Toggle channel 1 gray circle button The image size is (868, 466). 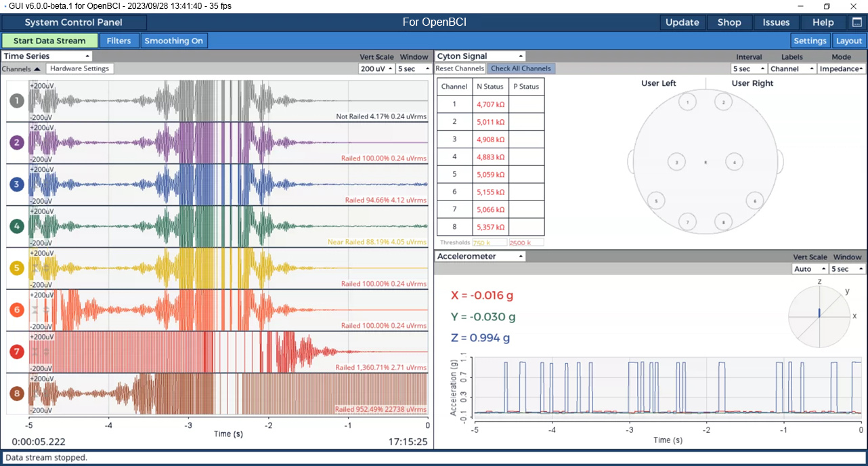click(17, 101)
